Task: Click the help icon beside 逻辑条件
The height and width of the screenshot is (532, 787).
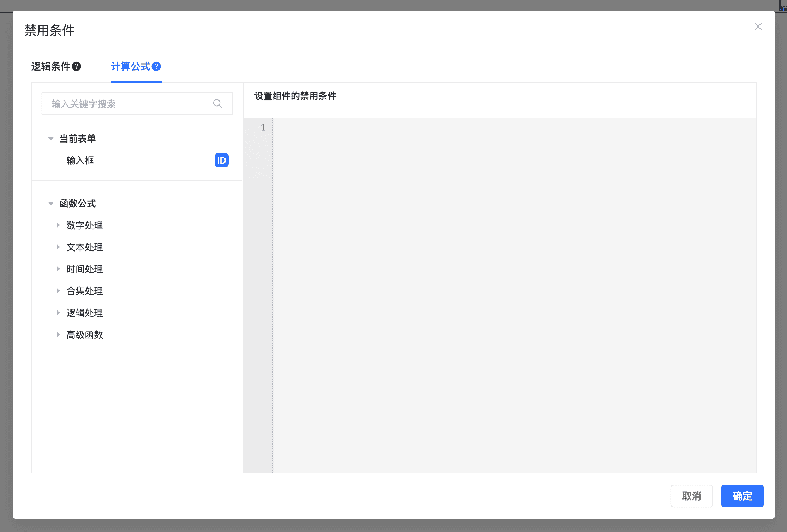Action: (x=77, y=66)
